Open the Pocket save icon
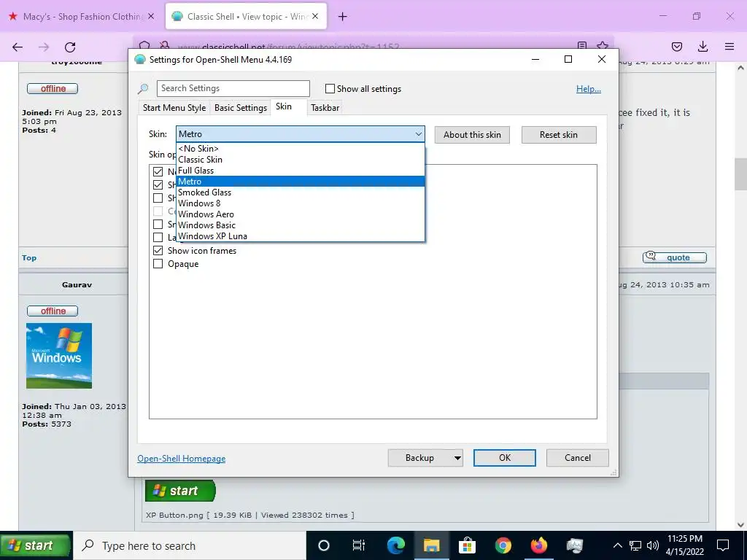Viewport: 747px width, 560px height. pyautogui.click(x=676, y=47)
